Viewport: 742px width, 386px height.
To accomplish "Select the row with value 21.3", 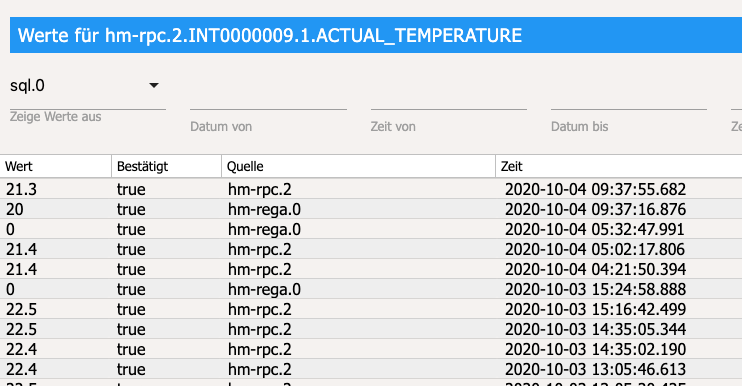I will pos(371,189).
